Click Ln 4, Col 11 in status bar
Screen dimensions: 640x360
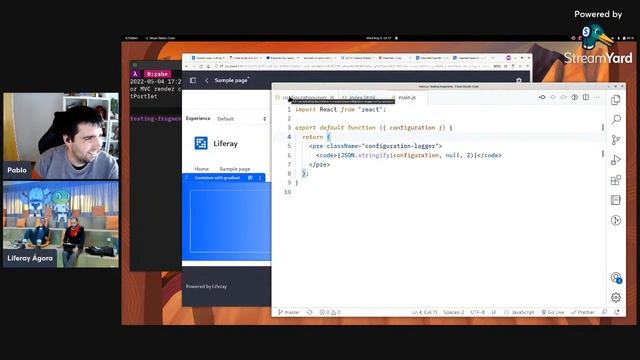(x=424, y=312)
